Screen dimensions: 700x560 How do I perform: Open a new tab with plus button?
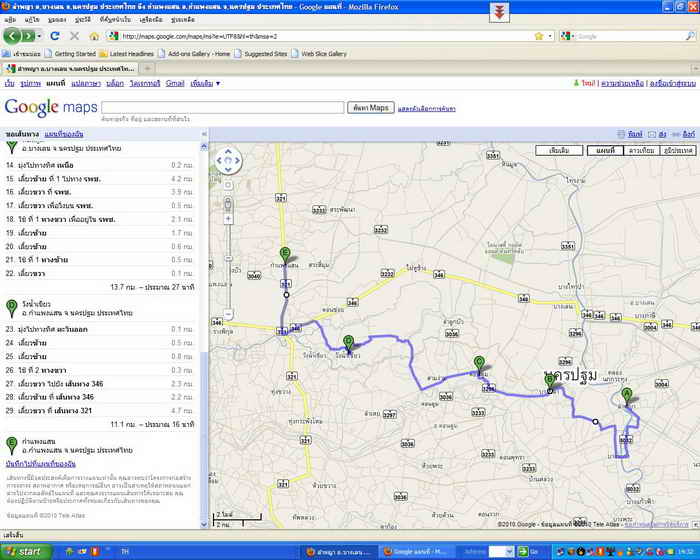pos(147,68)
